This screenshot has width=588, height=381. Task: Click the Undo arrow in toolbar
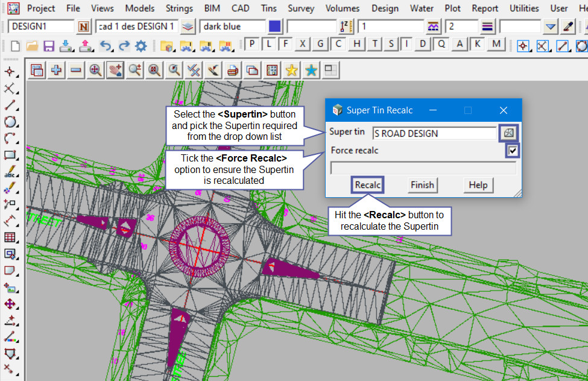pyautogui.click(x=104, y=45)
